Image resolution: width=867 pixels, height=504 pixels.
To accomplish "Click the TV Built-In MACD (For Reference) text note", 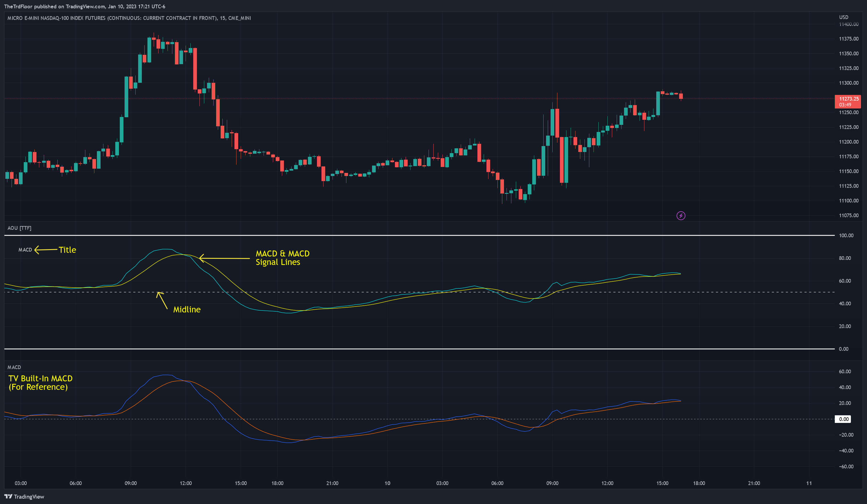I will (40, 383).
